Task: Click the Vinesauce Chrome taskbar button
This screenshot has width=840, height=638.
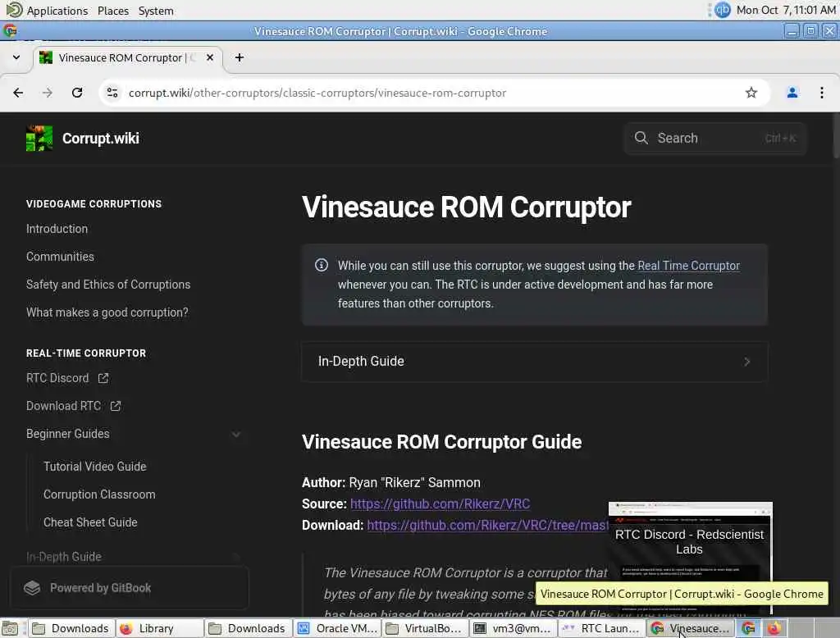Action: 691,628
